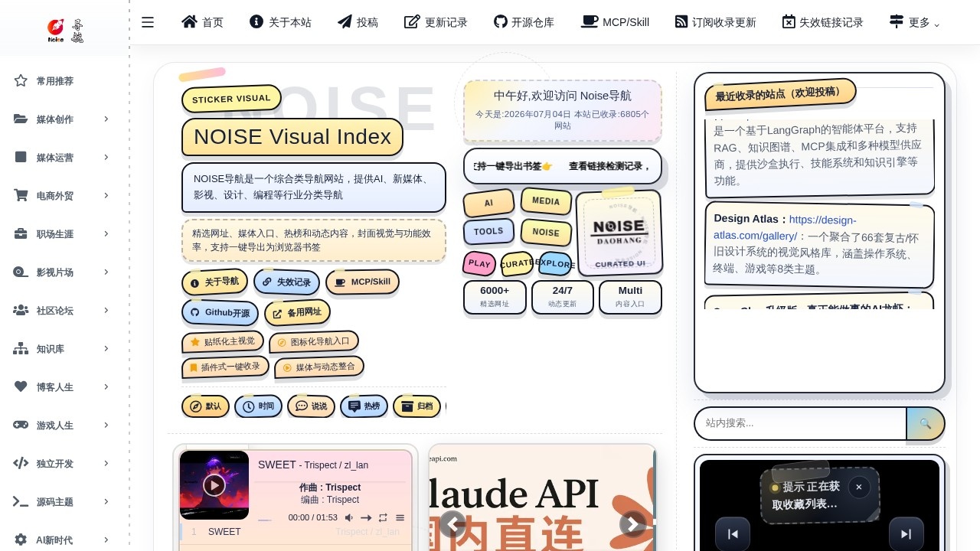Viewport: 980px width, 551px height.
Task: Open 更新记录 in top navigation
Action: tap(436, 22)
